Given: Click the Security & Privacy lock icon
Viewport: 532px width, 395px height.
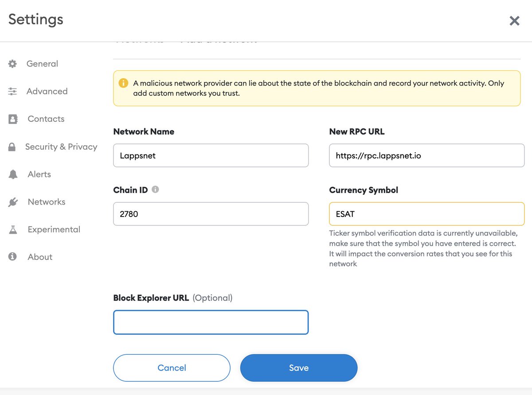Looking at the screenshot, I should point(12,147).
